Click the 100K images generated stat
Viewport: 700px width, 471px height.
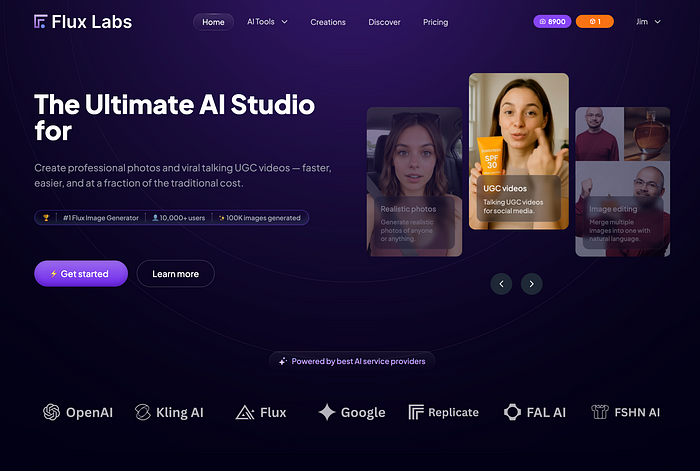[x=259, y=218]
